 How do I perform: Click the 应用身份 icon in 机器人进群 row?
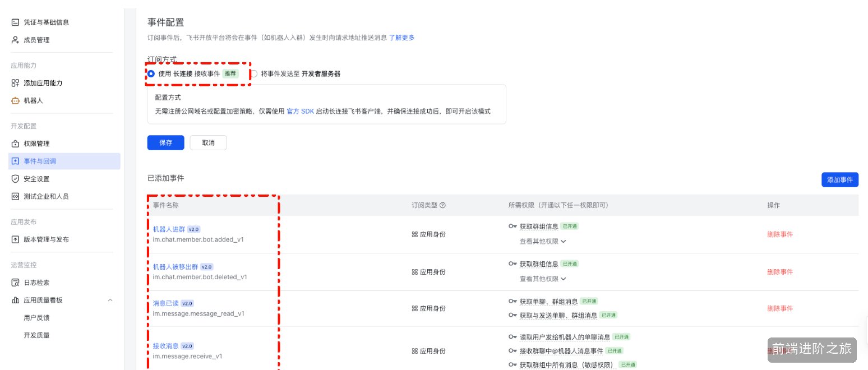(415, 234)
